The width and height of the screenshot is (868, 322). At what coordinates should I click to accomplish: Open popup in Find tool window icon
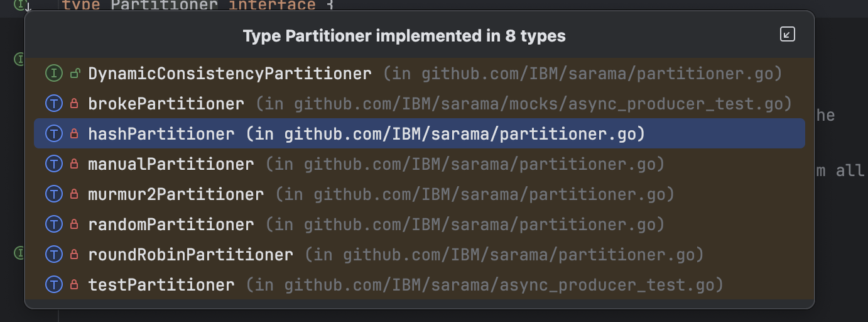[788, 34]
